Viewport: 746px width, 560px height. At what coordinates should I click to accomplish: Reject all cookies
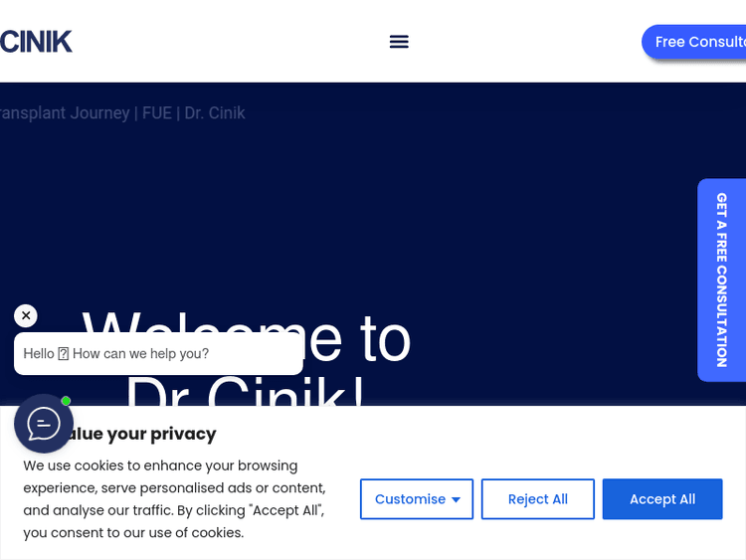(x=537, y=499)
